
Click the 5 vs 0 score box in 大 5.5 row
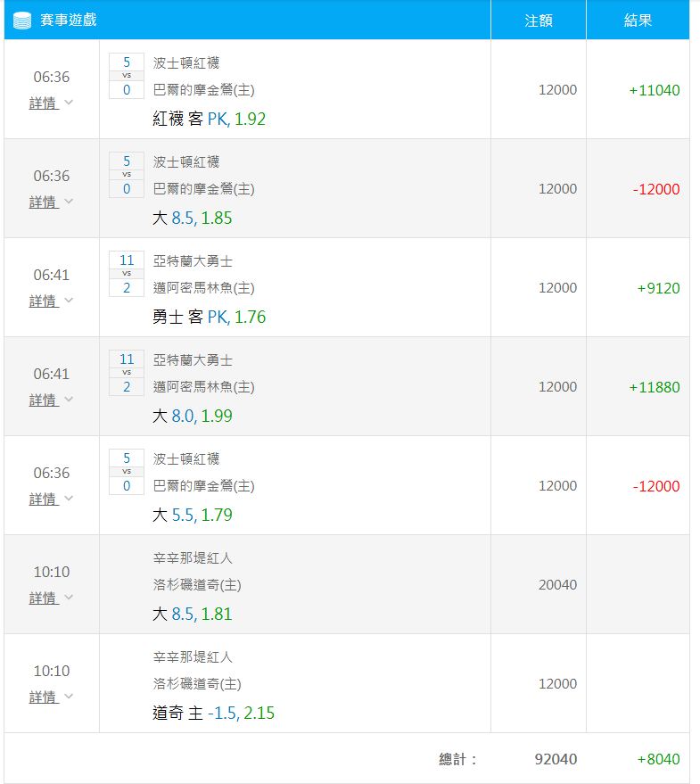(x=127, y=472)
